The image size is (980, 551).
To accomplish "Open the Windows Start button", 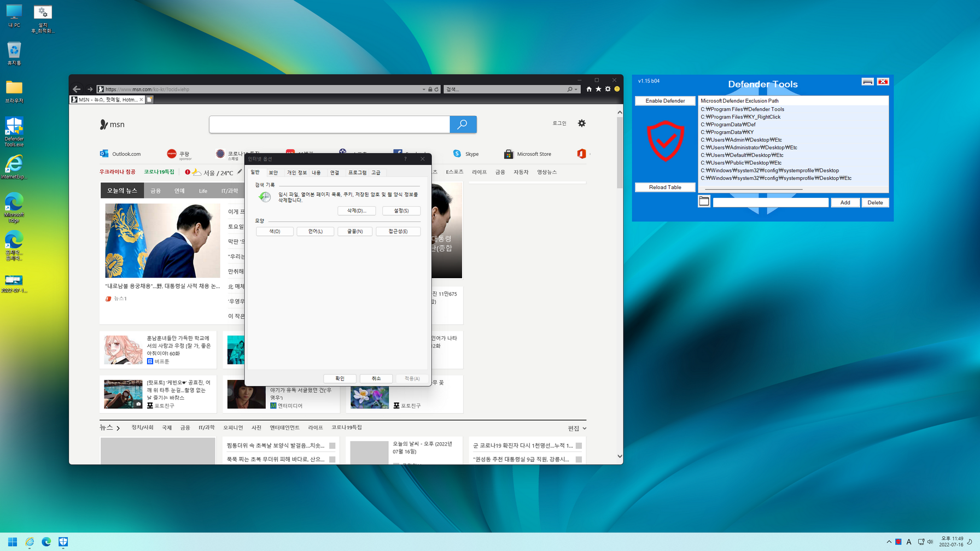I will click(x=12, y=542).
